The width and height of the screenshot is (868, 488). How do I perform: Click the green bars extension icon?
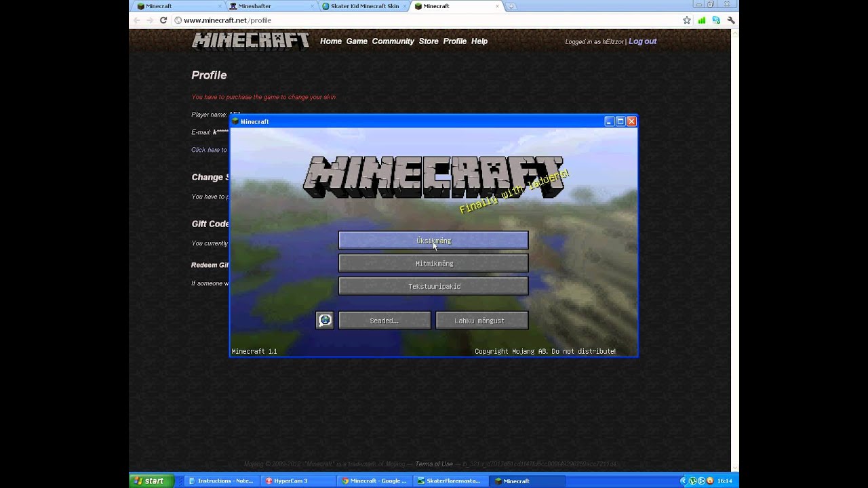pyautogui.click(x=701, y=20)
